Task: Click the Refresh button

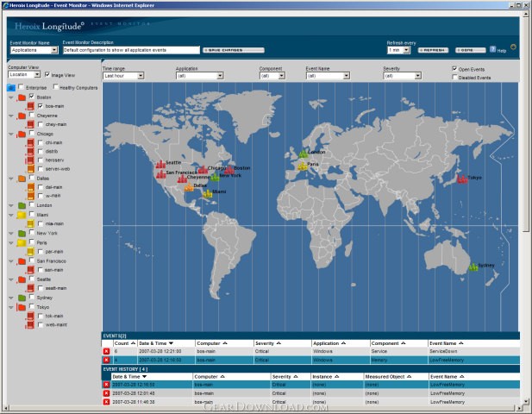Action: coord(433,50)
